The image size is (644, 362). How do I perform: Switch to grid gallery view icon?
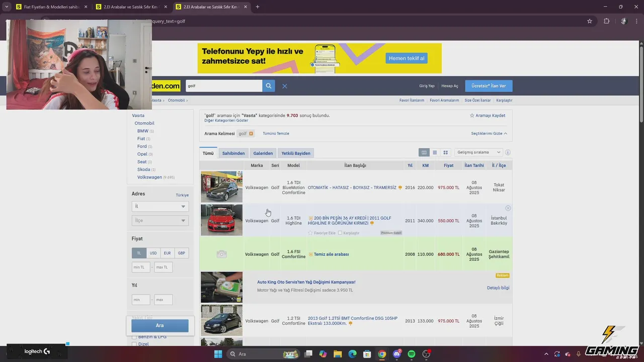[445, 152]
